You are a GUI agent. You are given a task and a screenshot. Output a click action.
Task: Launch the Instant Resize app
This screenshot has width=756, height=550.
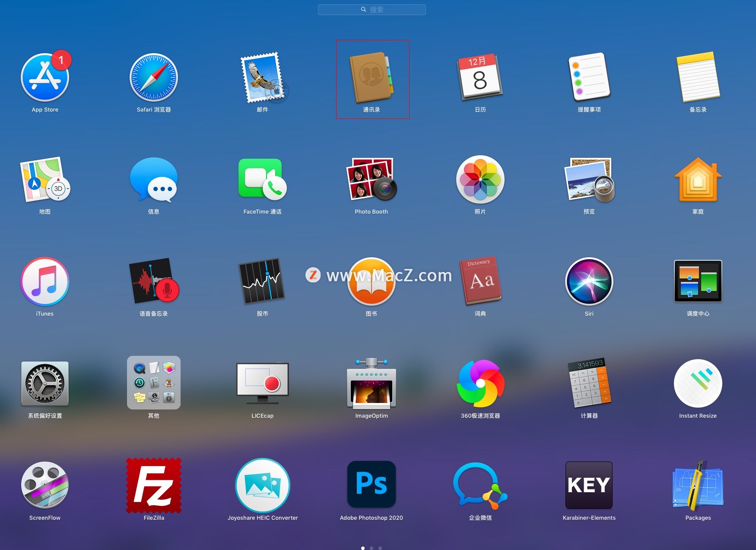[x=698, y=384]
